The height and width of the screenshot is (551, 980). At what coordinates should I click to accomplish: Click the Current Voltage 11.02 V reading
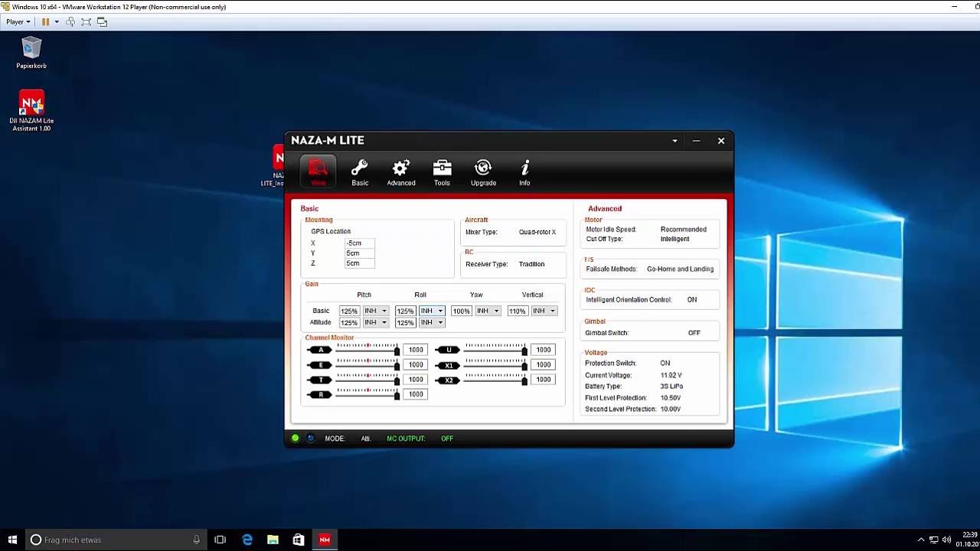coord(671,376)
